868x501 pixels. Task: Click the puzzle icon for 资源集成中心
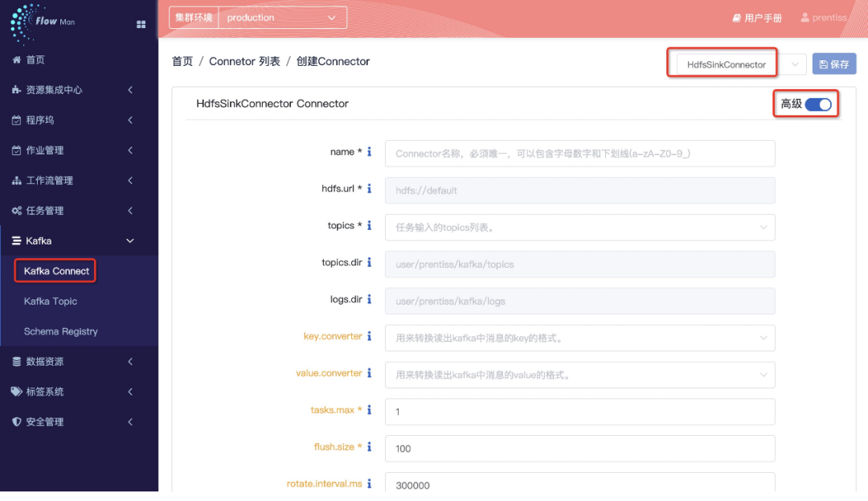[17, 90]
